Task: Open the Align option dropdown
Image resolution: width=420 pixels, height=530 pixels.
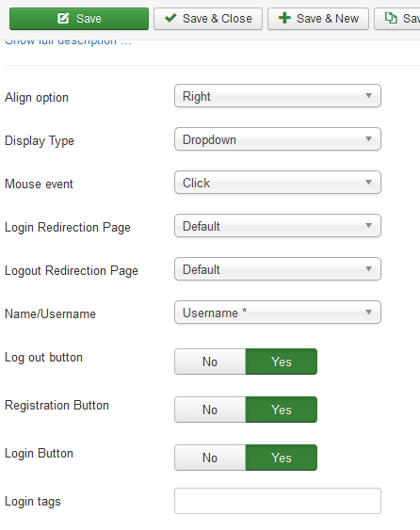Action: (278, 96)
